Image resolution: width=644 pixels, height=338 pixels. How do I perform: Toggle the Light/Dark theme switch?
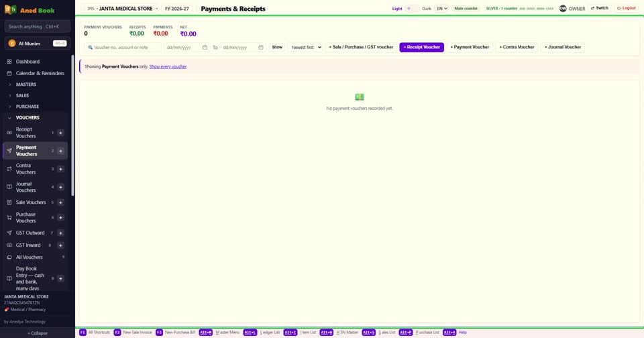coord(412,8)
